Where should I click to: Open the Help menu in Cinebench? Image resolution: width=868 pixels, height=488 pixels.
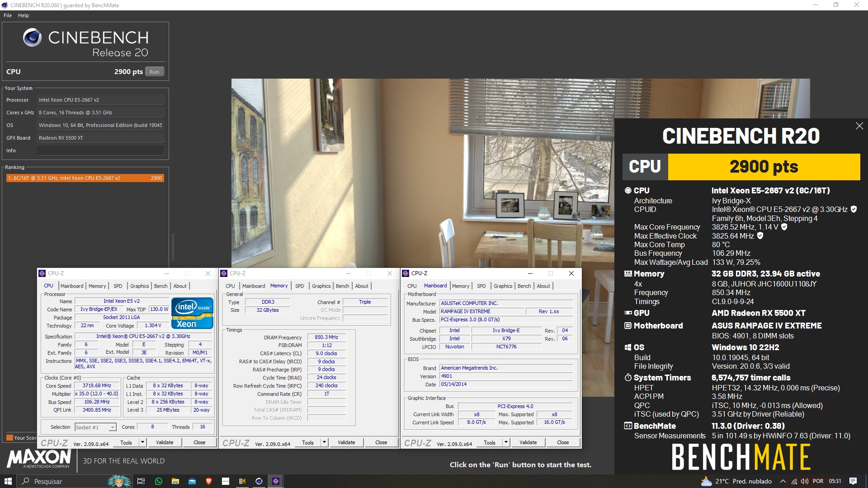pyautogui.click(x=24, y=15)
